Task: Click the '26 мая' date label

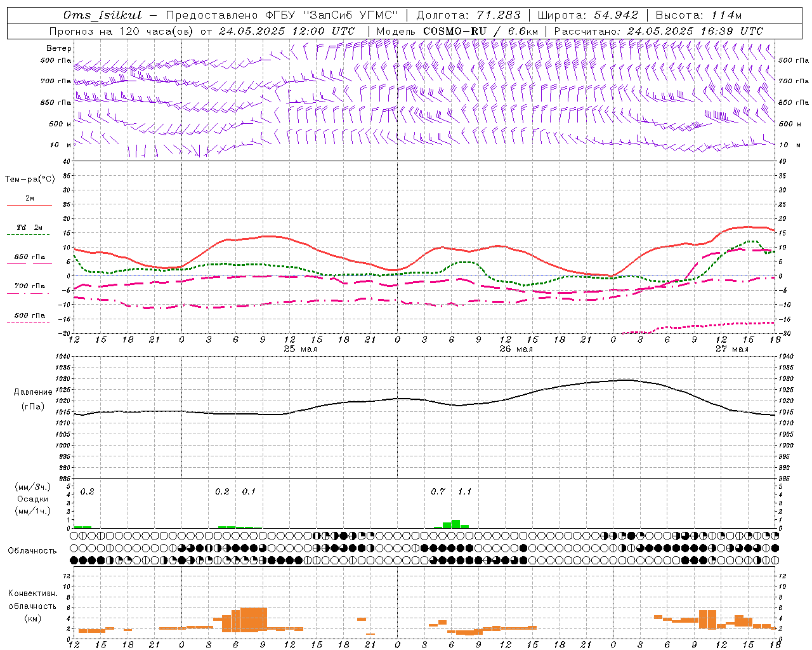Action: 516,348
